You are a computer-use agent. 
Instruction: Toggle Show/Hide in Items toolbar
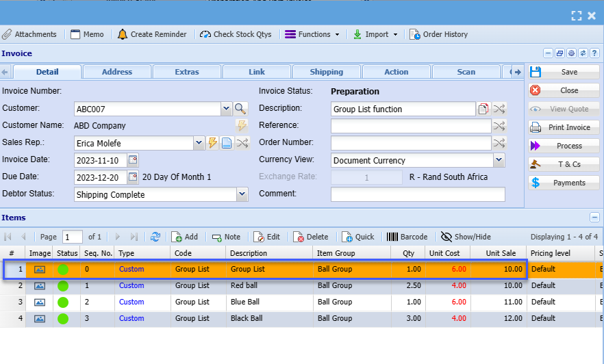(x=466, y=237)
